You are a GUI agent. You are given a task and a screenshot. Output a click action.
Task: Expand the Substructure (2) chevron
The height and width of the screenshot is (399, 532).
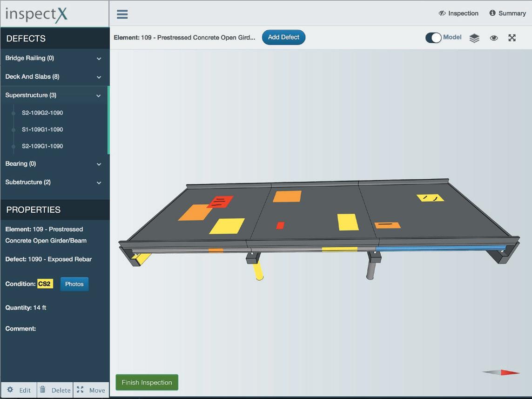(99, 183)
